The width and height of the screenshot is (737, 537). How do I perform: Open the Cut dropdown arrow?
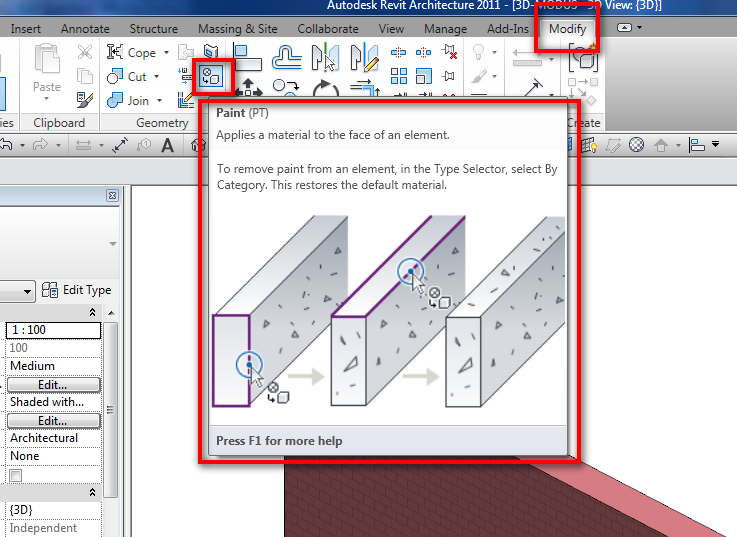point(156,76)
